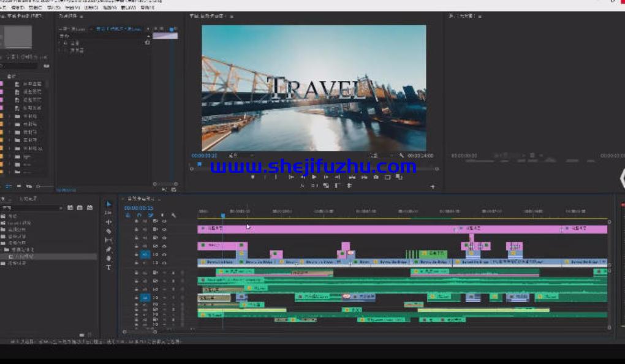625x364 pixels.
Task: Toggle the highlighted blue video track target
Action: click(x=145, y=254)
